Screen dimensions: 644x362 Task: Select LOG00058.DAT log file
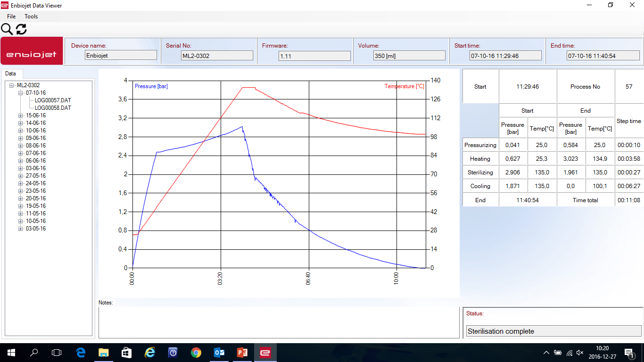[53, 108]
